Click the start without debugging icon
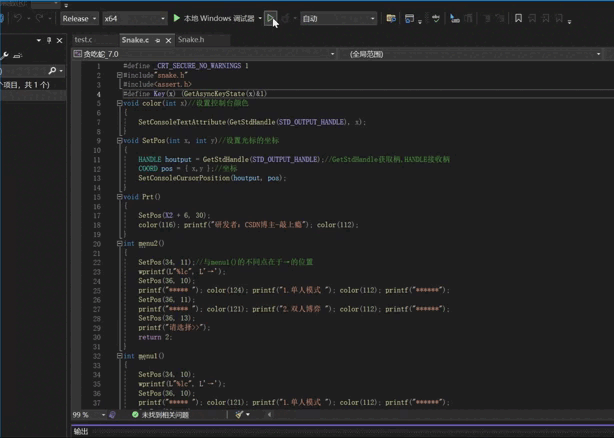Viewport: 614px width, 438px height. click(271, 18)
